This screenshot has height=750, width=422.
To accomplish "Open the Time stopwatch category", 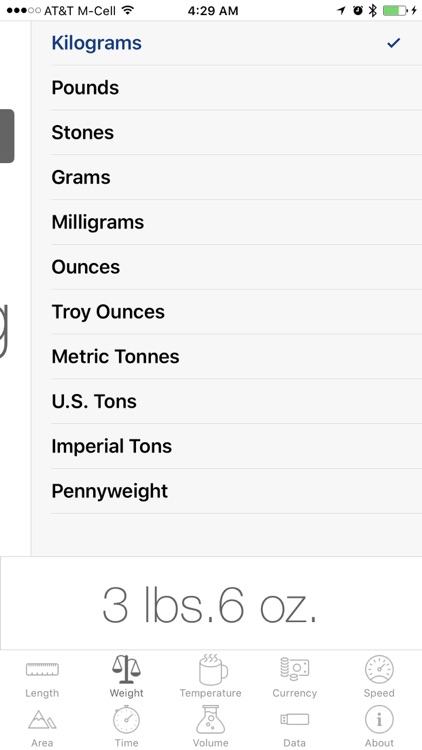I will tap(126, 727).
